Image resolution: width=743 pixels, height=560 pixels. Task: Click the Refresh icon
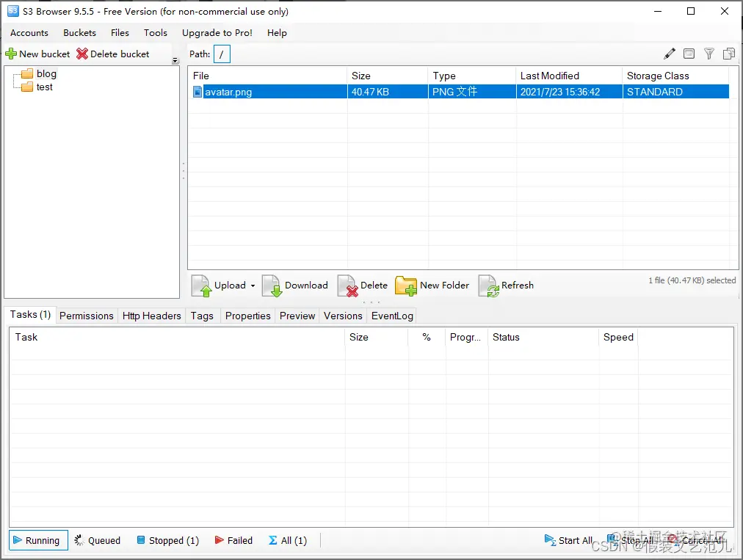click(x=488, y=286)
